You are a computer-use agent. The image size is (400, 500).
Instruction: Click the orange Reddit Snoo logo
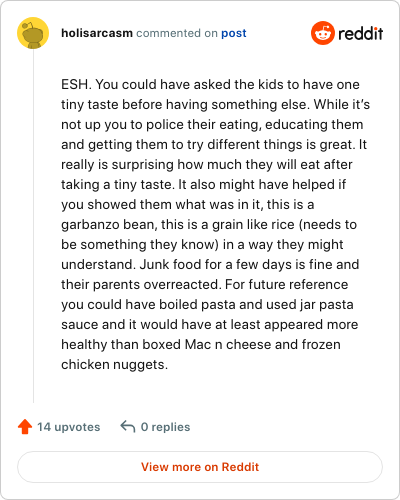[322, 33]
